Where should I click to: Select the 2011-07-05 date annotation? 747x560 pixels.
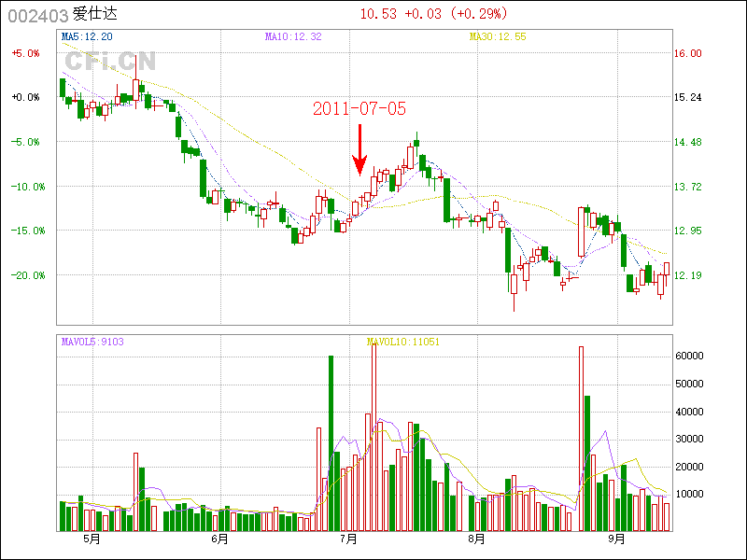(x=359, y=108)
